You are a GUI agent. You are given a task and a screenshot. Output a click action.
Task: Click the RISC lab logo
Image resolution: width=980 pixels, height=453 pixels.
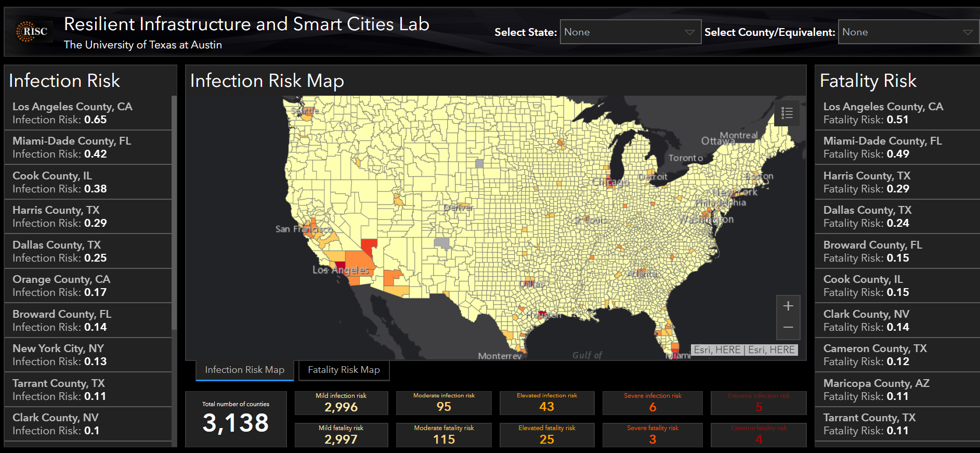(32, 32)
